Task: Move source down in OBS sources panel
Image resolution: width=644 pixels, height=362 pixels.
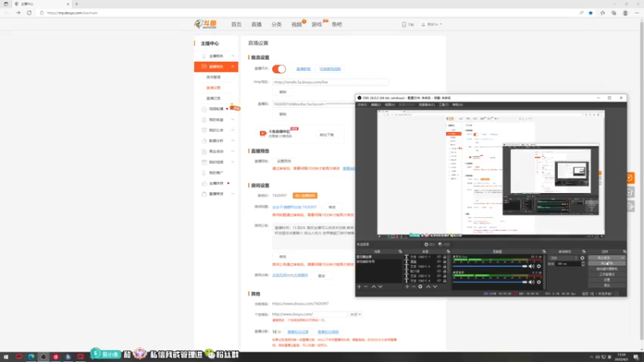Action: 435,286
